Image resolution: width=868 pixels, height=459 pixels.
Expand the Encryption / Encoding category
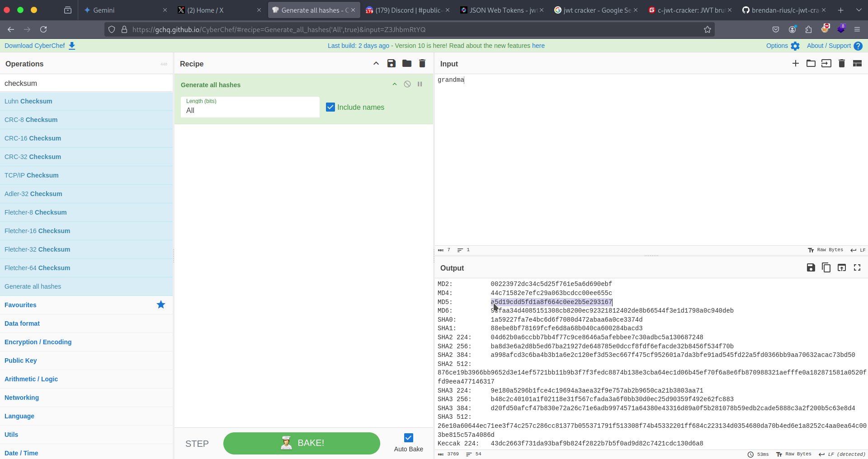(38, 342)
